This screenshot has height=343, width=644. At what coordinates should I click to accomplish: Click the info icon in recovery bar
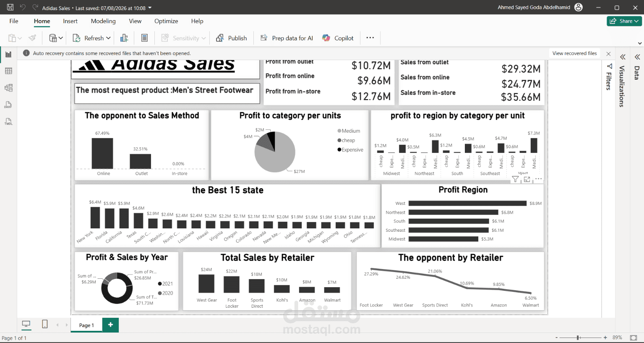[x=26, y=53]
